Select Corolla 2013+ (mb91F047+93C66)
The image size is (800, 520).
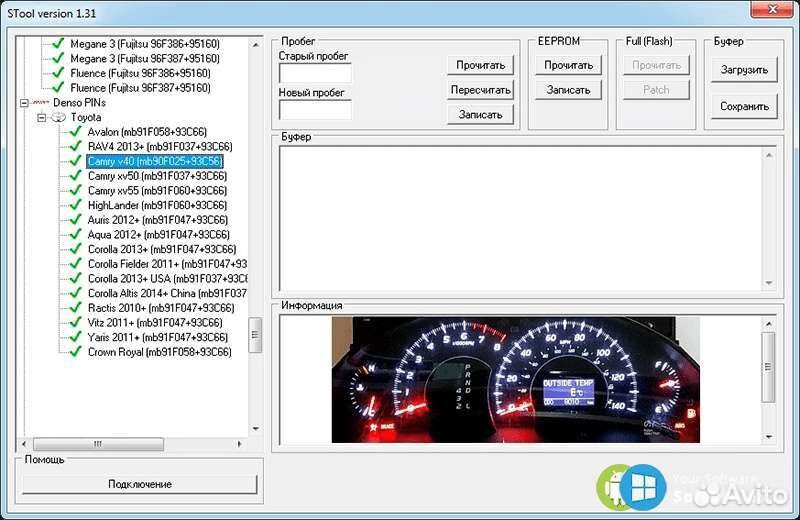click(162, 250)
